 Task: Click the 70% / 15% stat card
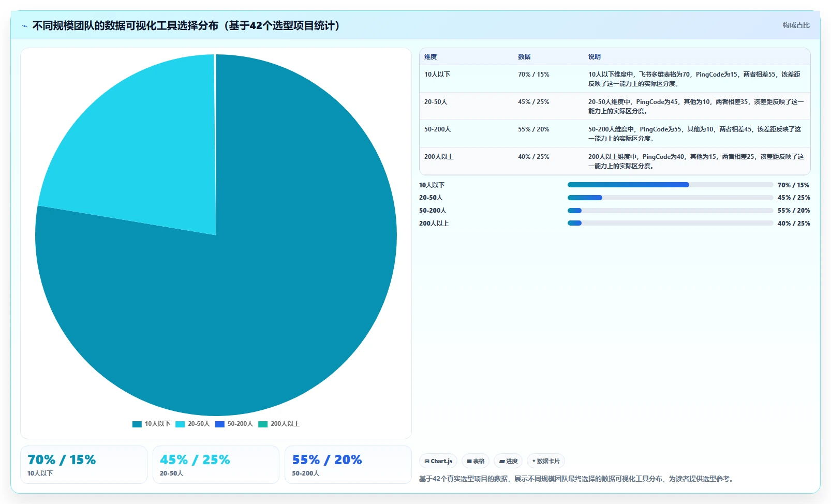84,465
